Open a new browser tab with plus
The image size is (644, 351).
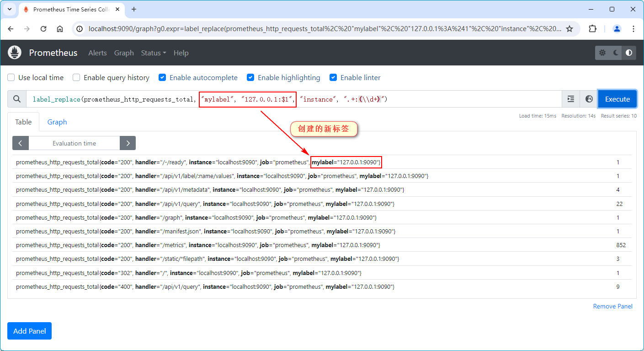(134, 9)
